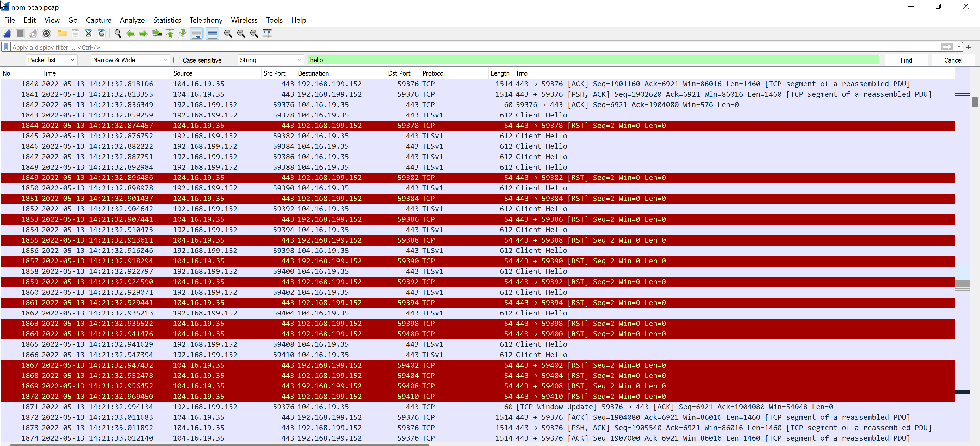
Task: Open the Statistics menu
Action: coord(167,20)
